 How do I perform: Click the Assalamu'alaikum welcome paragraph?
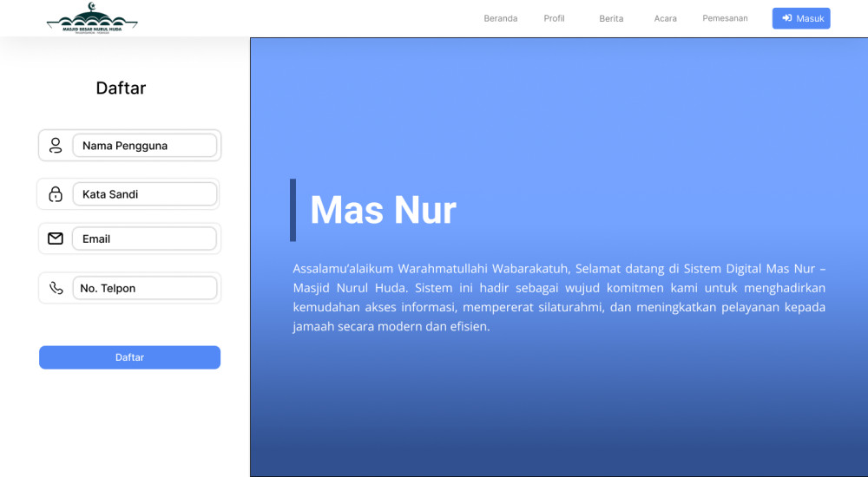(x=559, y=297)
